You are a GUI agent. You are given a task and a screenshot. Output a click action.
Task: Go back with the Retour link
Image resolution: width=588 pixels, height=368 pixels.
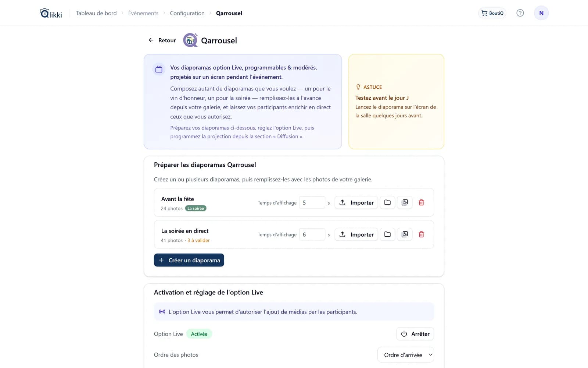[x=162, y=40]
